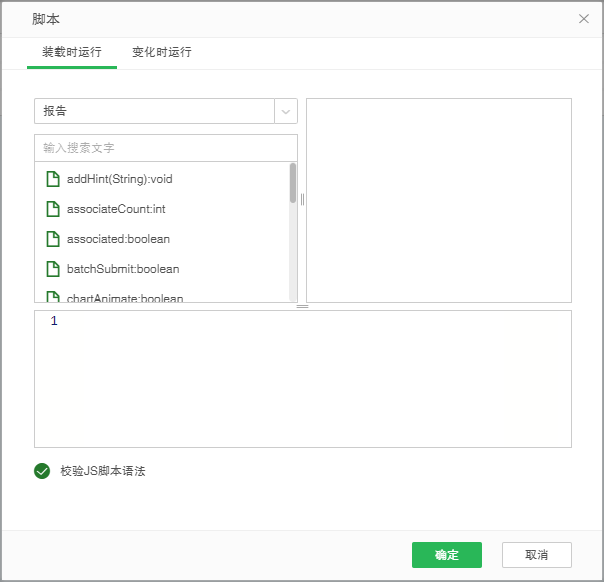Close the 脚本 dialog with the X
The width and height of the screenshot is (604, 582).
coord(584,19)
